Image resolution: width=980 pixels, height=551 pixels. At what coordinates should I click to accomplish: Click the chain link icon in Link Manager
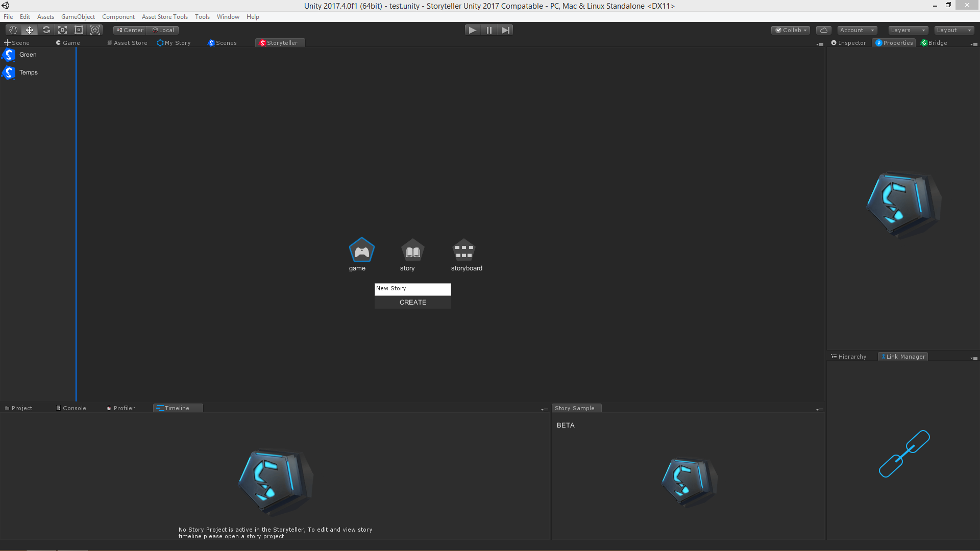[x=904, y=454]
